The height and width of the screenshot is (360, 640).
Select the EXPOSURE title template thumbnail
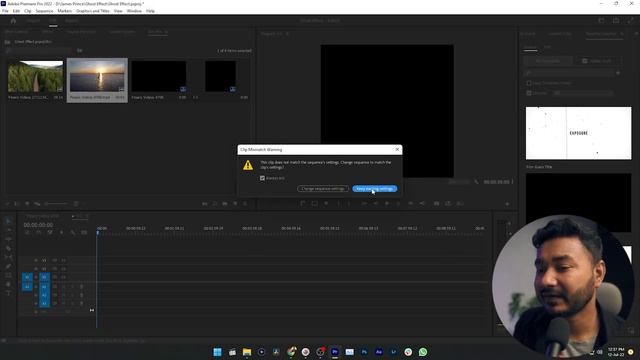pos(578,133)
